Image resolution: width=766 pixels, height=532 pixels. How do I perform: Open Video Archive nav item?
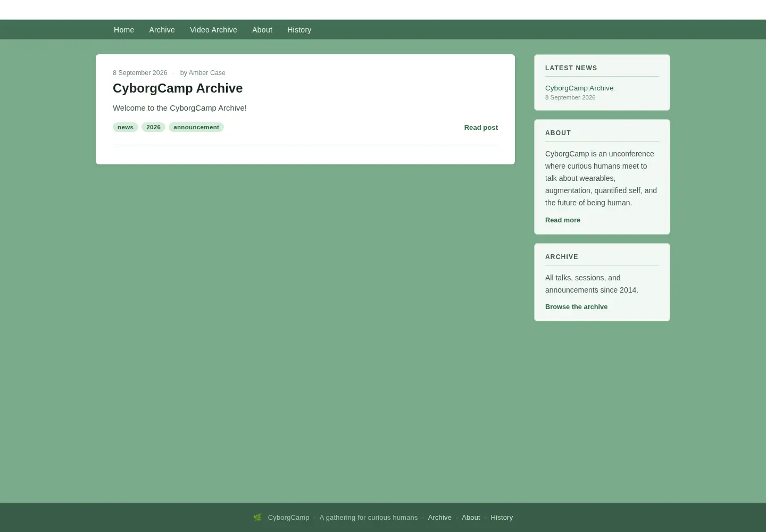[x=213, y=30]
